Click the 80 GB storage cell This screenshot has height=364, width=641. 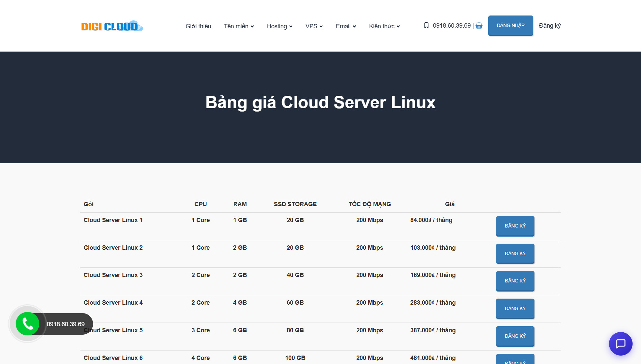point(295,330)
